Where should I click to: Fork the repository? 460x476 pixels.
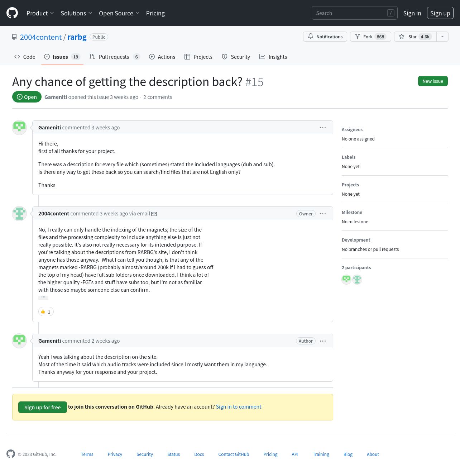tap(370, 37)
